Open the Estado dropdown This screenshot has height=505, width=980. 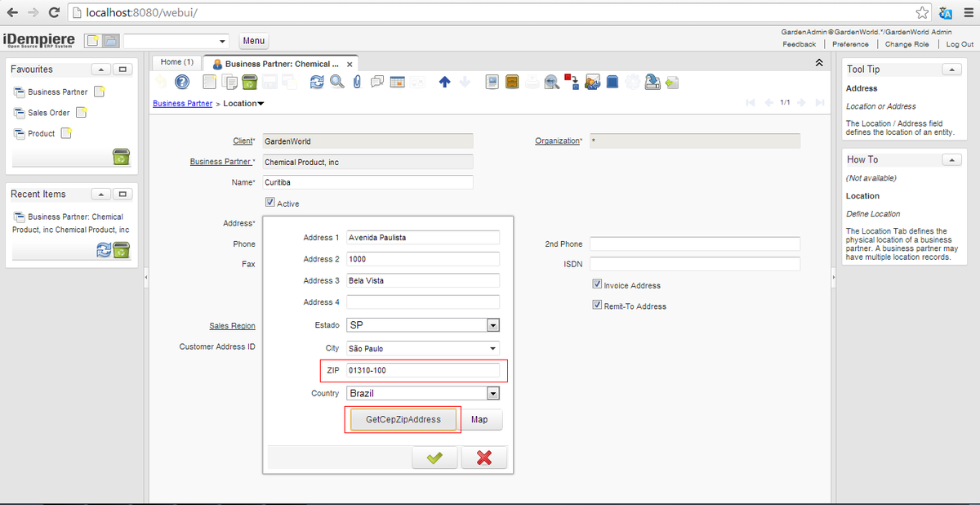[x=492, y=325]
